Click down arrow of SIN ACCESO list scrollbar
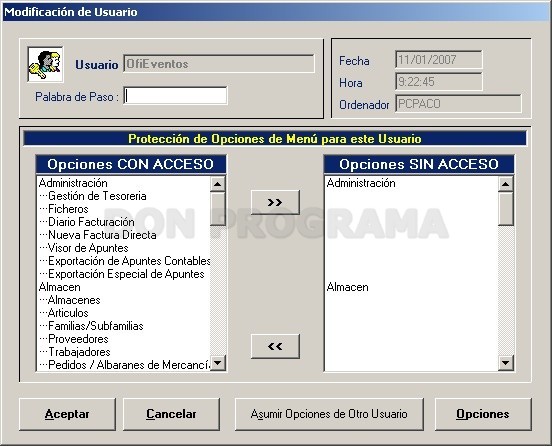 point(506,362)
